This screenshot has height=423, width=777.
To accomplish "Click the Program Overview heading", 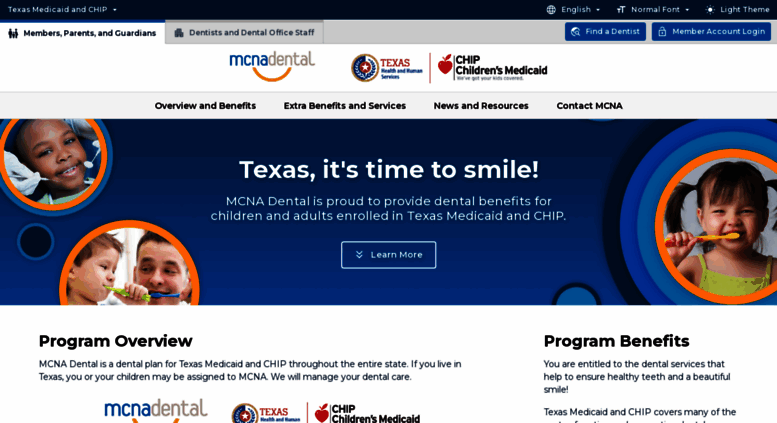I will (x=115, y=341).
